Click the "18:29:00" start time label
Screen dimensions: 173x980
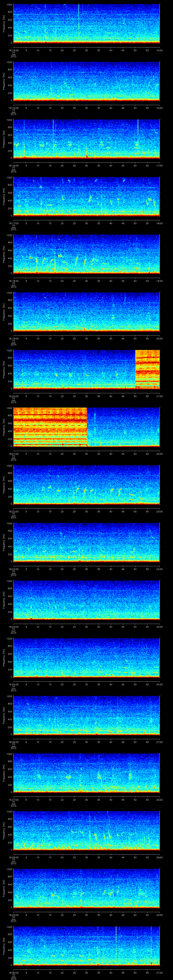pos(13,915)
